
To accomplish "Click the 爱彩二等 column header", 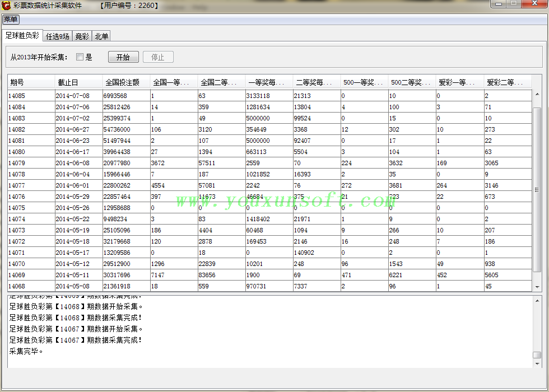I will pyautogui.click(x=508, y=82).
